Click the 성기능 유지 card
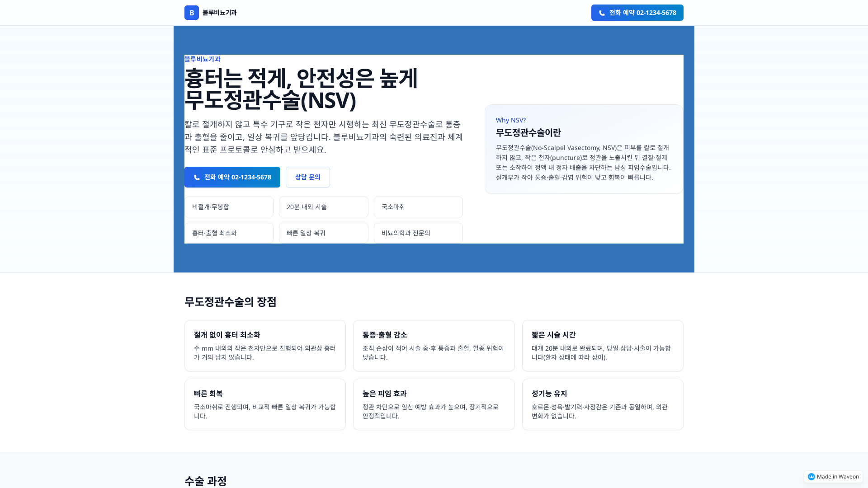Image resolution: width=868 pixels, height=488 pixels. [602, 404]
